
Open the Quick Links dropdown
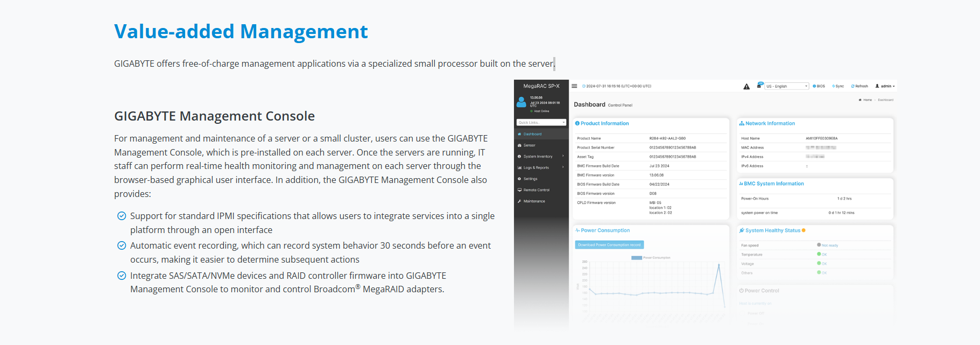[x=541, y=123]
